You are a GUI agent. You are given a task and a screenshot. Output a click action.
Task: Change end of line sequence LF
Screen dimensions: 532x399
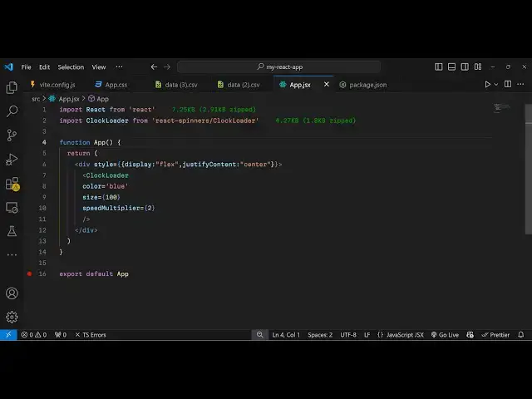367,335
